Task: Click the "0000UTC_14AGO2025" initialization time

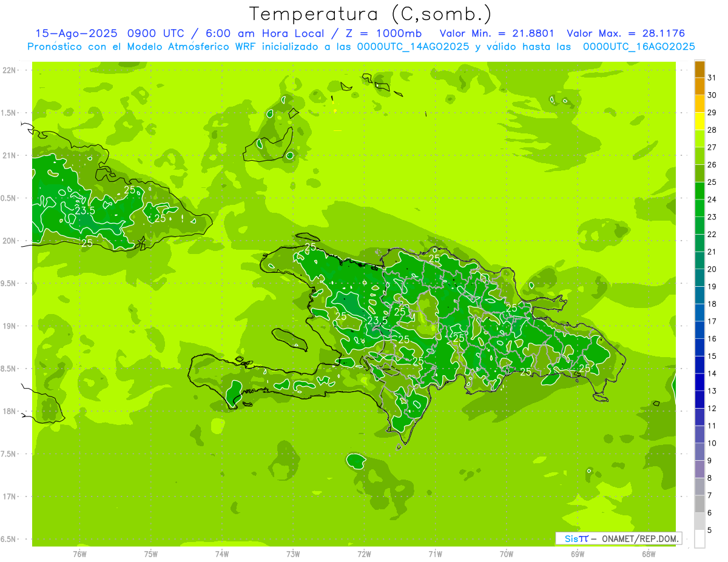Action: click(x=413, y=47)
